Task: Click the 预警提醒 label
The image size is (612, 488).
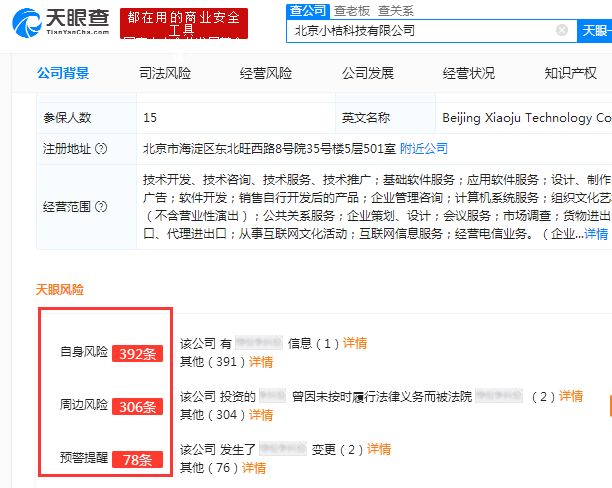Action: coord(84,457)
